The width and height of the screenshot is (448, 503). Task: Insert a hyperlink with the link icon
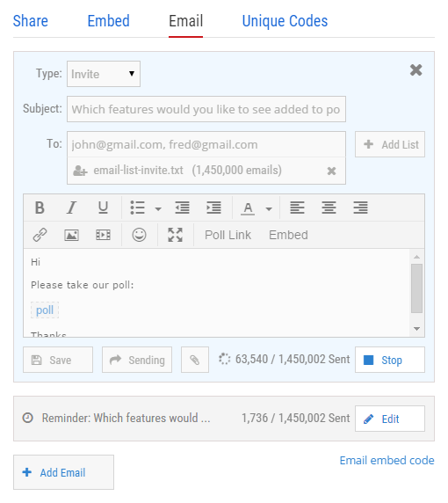point(40,235)
